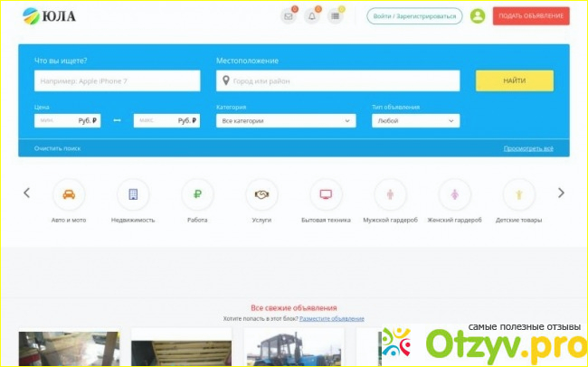Open notifications bell icon

click(x=312, y=16)
